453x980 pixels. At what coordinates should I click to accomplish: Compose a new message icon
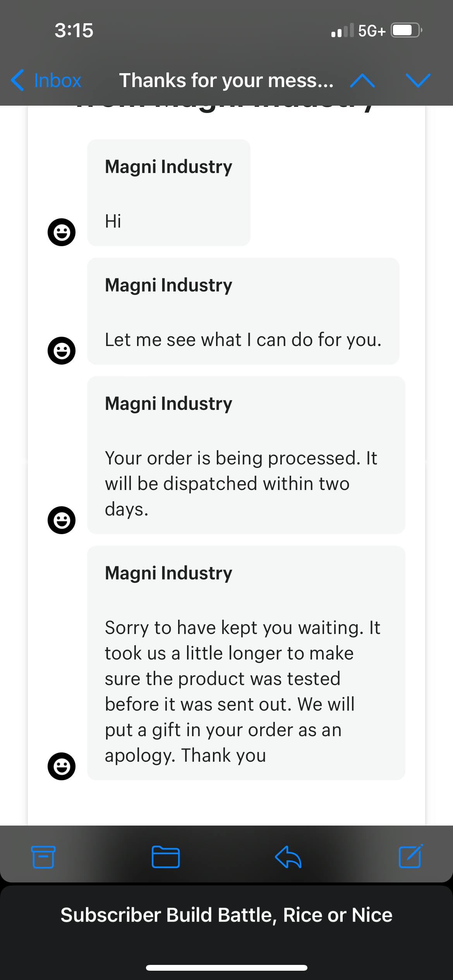coord(410,856)
